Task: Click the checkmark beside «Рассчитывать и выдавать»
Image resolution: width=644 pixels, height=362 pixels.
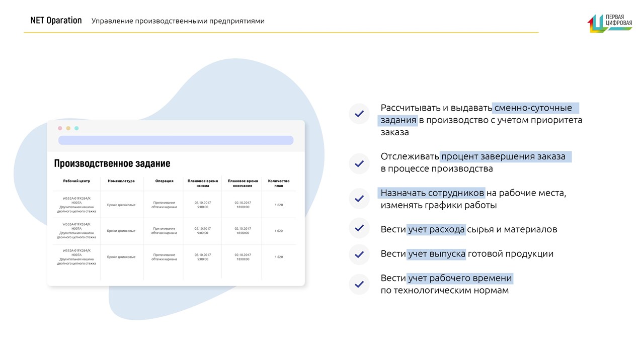Action: click(x=359, y=114)
